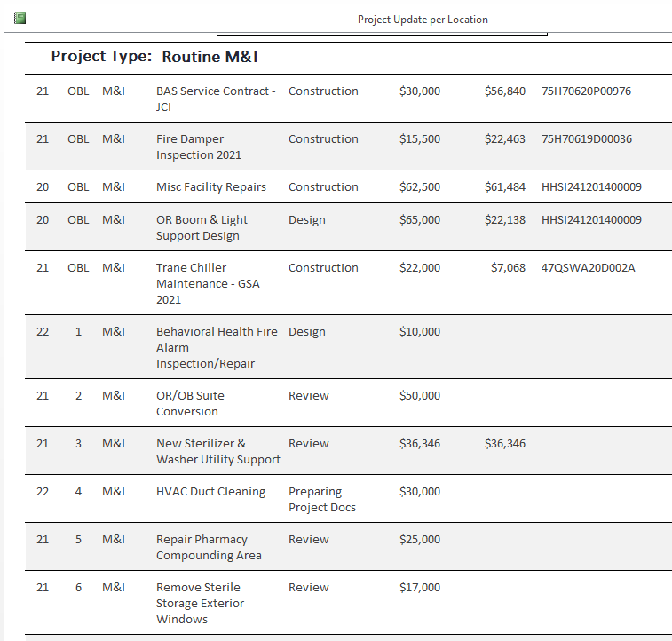Click the Project Type: Routine M&I header
This screenshot has width=672, height=641.
(154, 57)
